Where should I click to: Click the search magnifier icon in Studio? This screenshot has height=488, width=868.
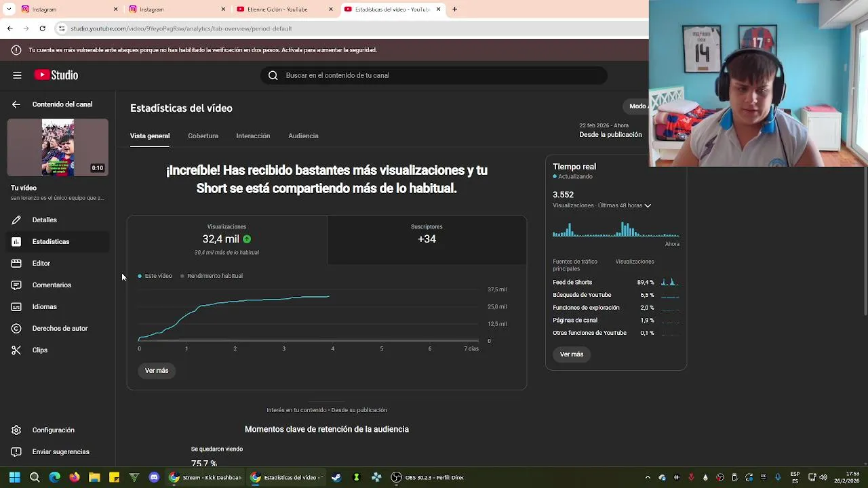coord(273,75)
